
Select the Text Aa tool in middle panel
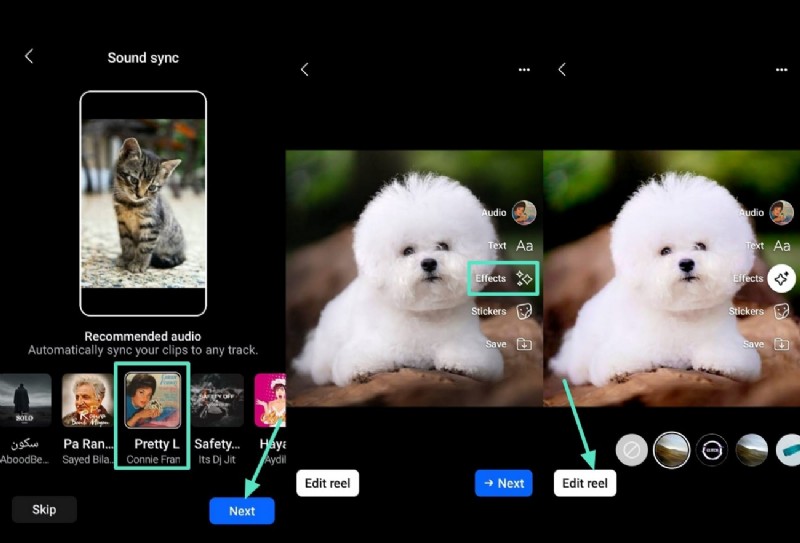pos(524,245)
